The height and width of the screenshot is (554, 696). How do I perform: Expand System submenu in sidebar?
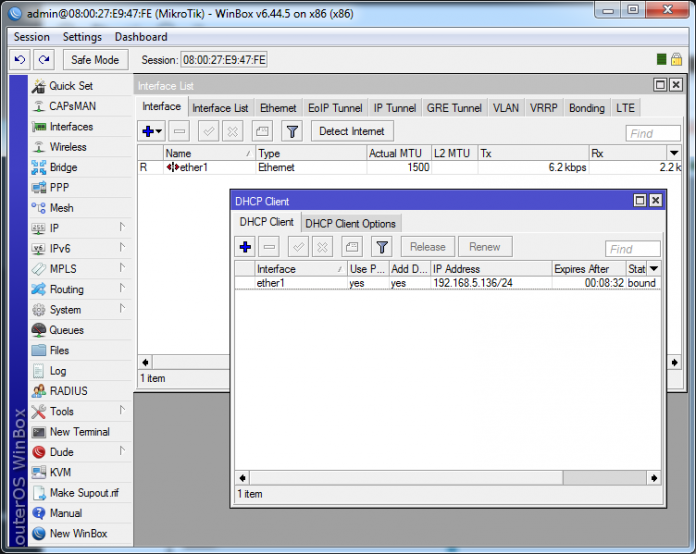tap(122, 309)
